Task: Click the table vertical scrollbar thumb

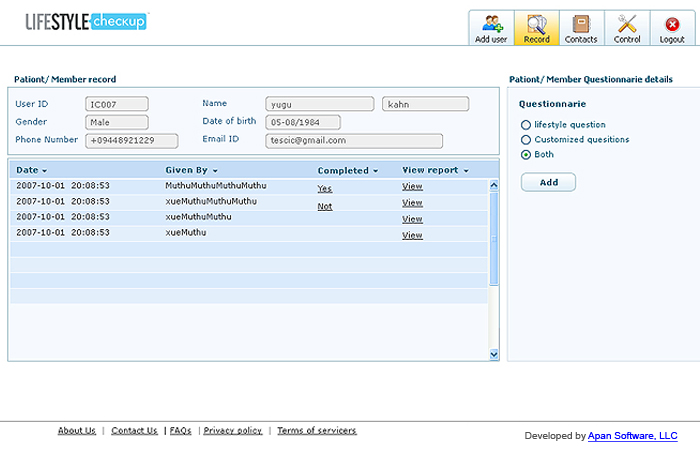Action: point(494,238)
